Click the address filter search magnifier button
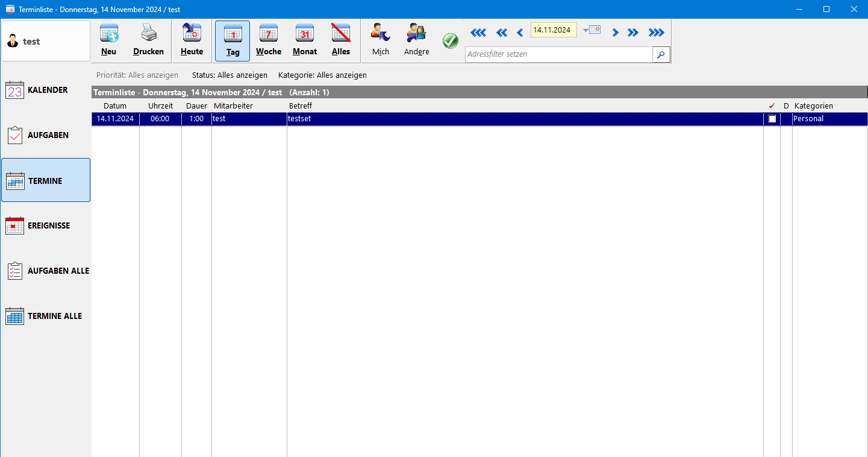868x457 pixels. tap(661, 54)
